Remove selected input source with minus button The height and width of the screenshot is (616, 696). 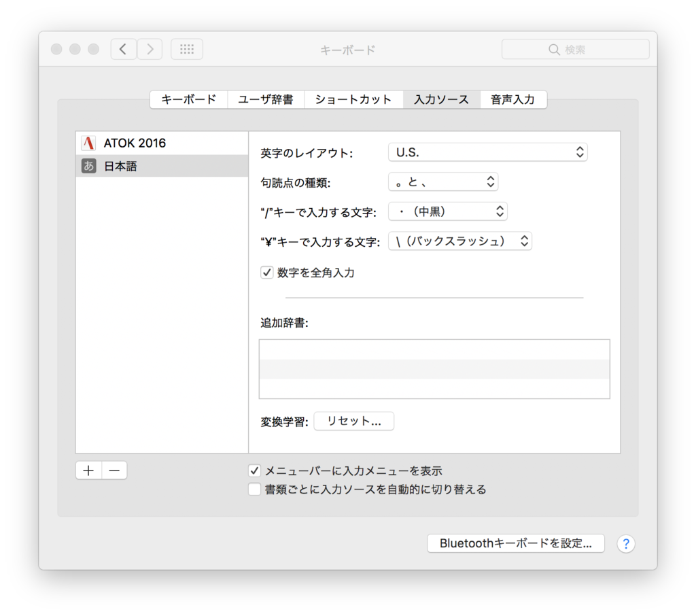[x=114, y=470]
